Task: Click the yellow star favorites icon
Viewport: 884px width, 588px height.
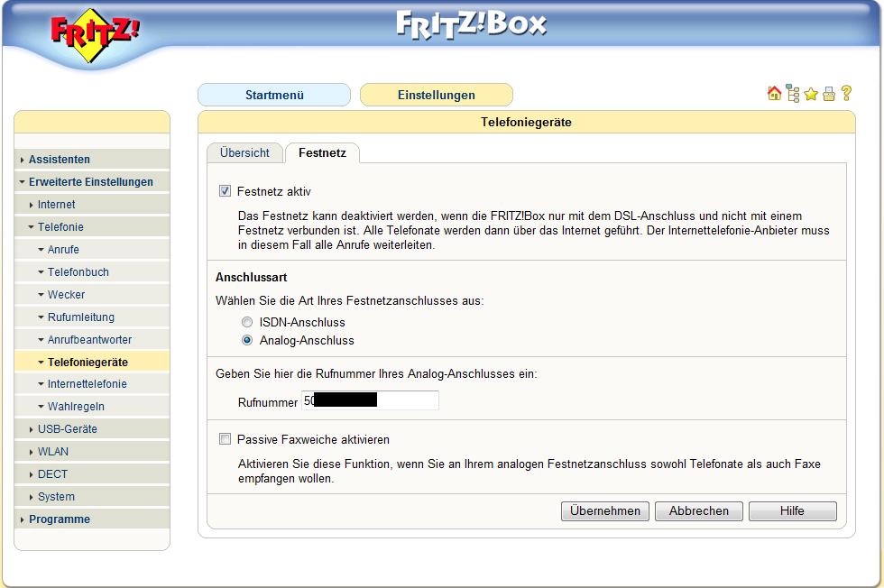Action: tap(811, 94)
